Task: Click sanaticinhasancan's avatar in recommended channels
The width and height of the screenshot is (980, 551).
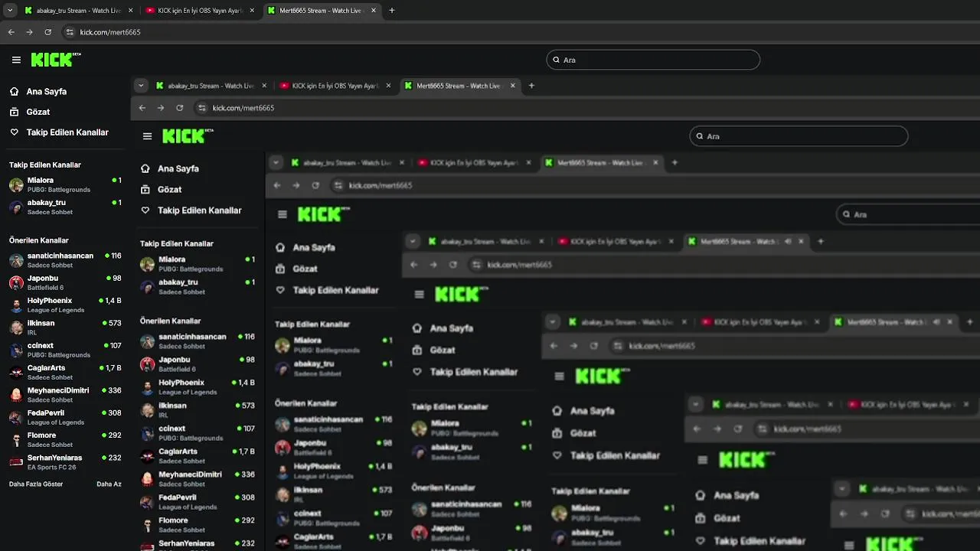Action: [16, 260]
